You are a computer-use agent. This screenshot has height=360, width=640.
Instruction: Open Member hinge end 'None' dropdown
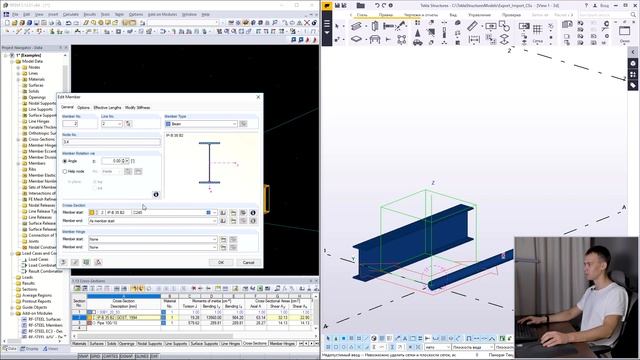214,247
